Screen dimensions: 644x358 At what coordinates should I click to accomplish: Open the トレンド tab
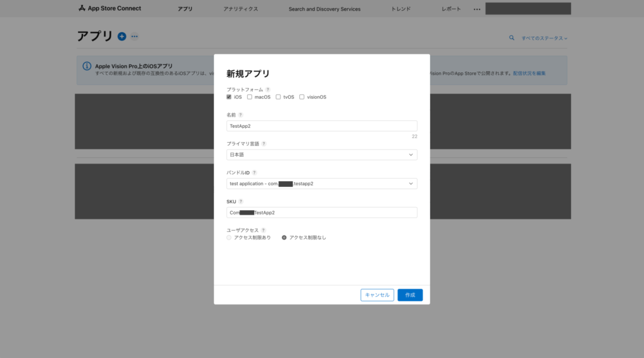click(401, 9)
